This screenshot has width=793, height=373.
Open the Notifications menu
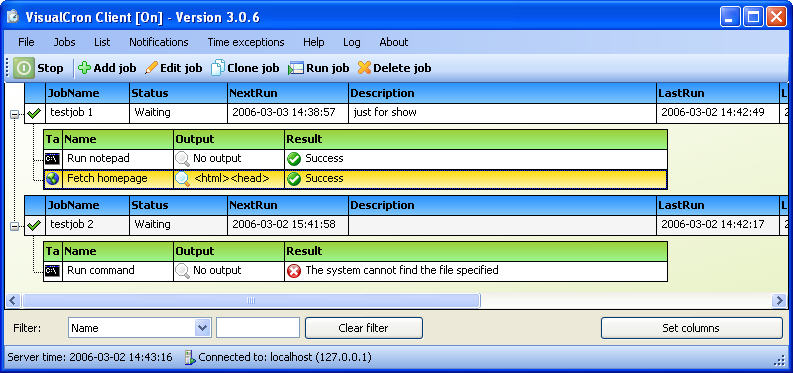click(159, 42)
